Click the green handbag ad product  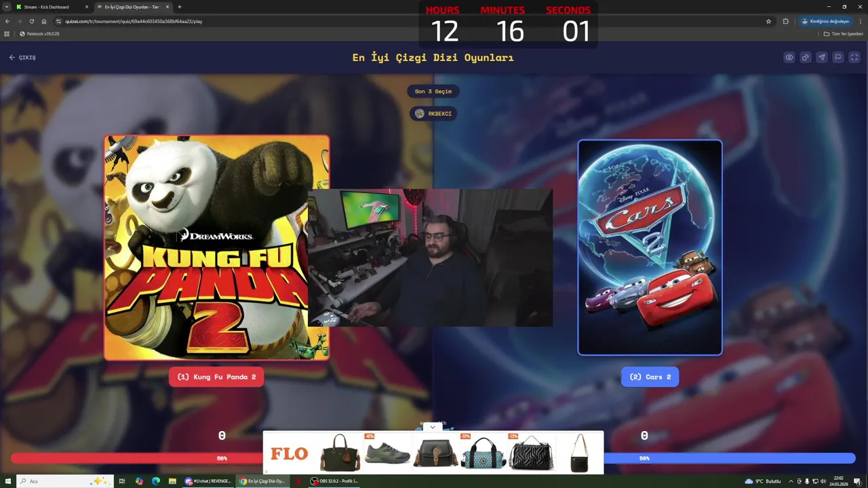(x=340, y=453)
